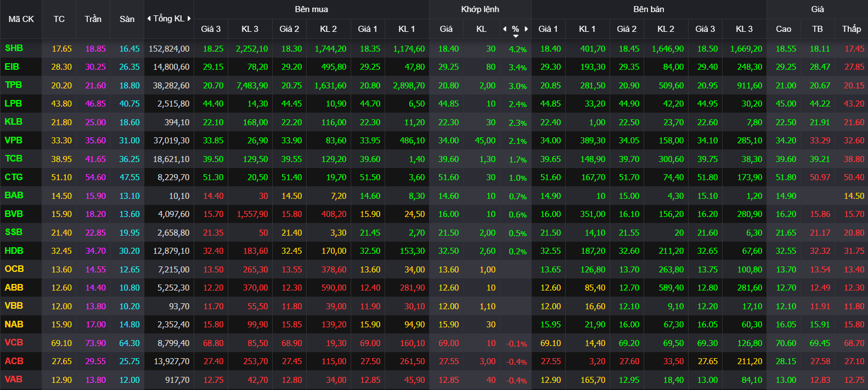Click VAB sell volume 165,70
Image resolution: width=868 pixels, height=390 pixels.
[x=593, y=380]
